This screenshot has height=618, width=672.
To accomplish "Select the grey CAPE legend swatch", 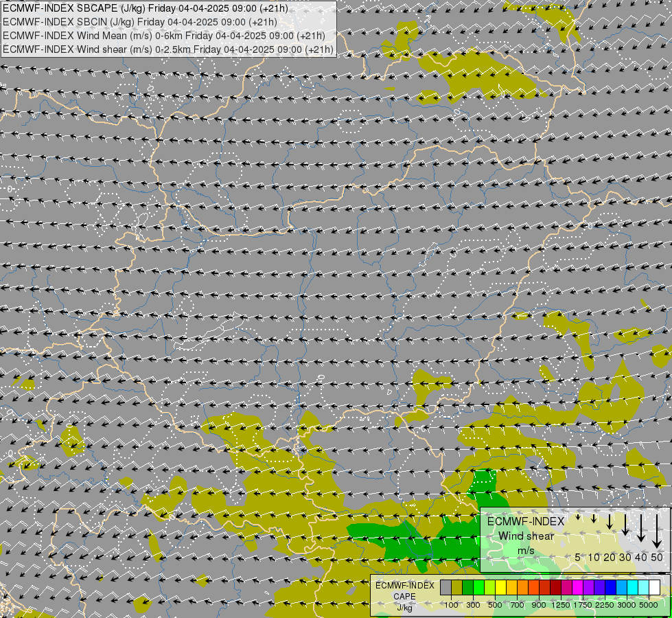I will click(x=445, y=587).
